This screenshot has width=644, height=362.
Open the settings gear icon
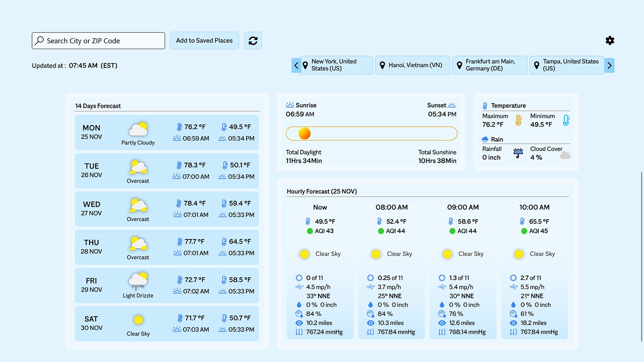click(x=610, y=41)
